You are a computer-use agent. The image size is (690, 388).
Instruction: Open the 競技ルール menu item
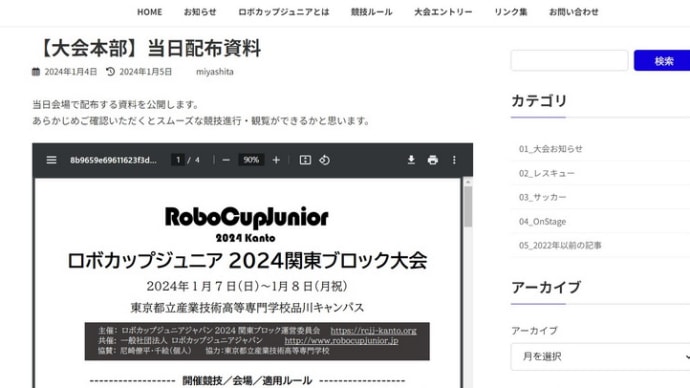tap(371, 12)
